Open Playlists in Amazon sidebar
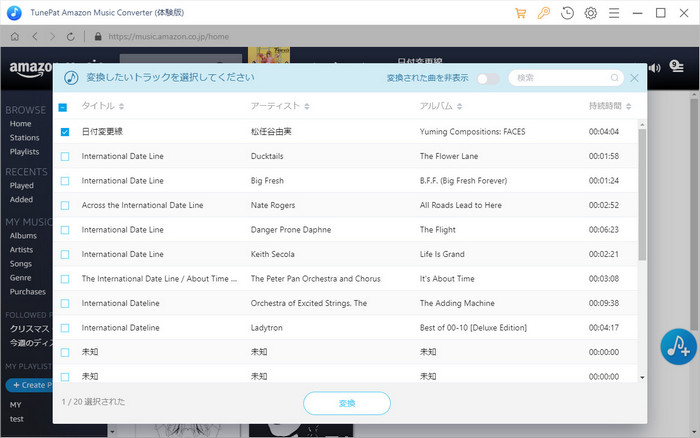 (25, 152)
